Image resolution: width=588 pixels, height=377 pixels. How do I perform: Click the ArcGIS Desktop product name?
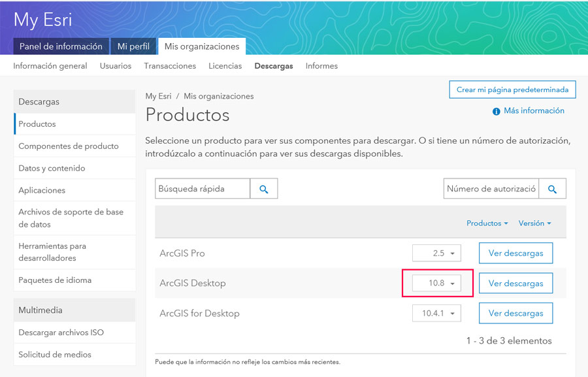coord(193,283)
